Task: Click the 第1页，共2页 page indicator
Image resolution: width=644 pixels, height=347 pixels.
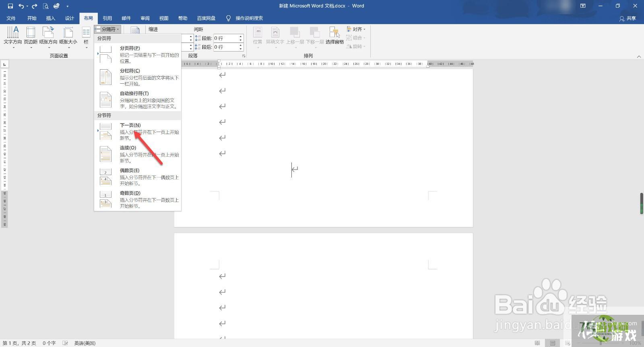Action: point(19,343)
